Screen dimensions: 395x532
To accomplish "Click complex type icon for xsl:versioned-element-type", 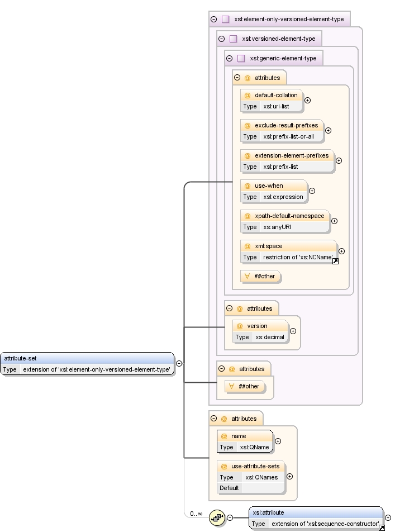I will [233, 39].
